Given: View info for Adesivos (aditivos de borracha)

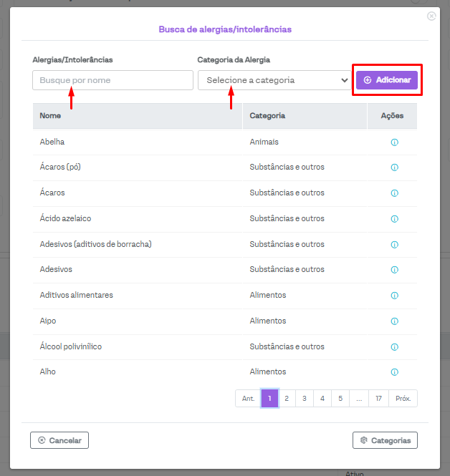Looking at the screenshot, I should click(394, 245).
